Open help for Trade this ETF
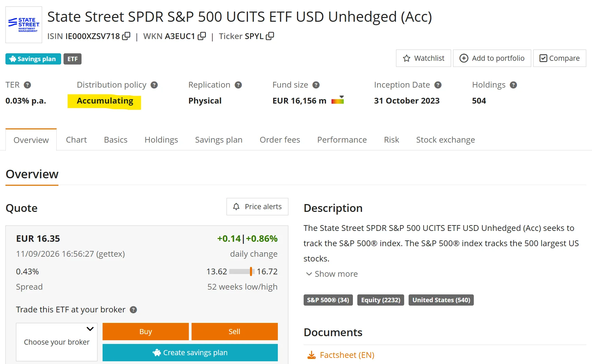Viewport: 592px width, 364px height. (x=133, y=310)
